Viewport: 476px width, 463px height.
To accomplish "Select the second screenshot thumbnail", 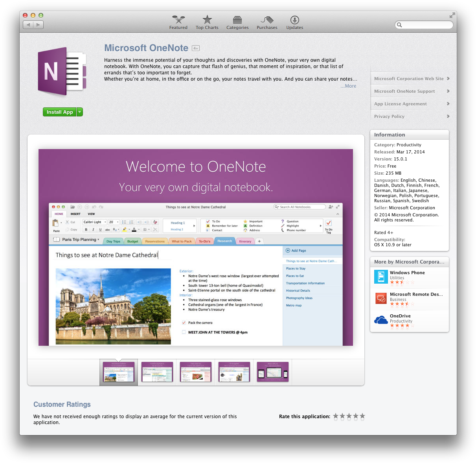I will tap(157, 372).
